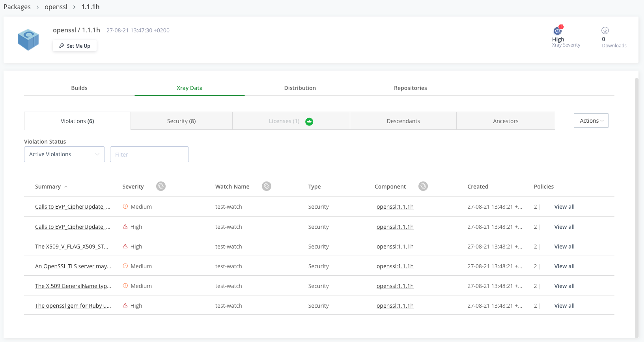
Task: Open the Severity column filter icon
Action: pyautogui.click(x=161, y=186)
